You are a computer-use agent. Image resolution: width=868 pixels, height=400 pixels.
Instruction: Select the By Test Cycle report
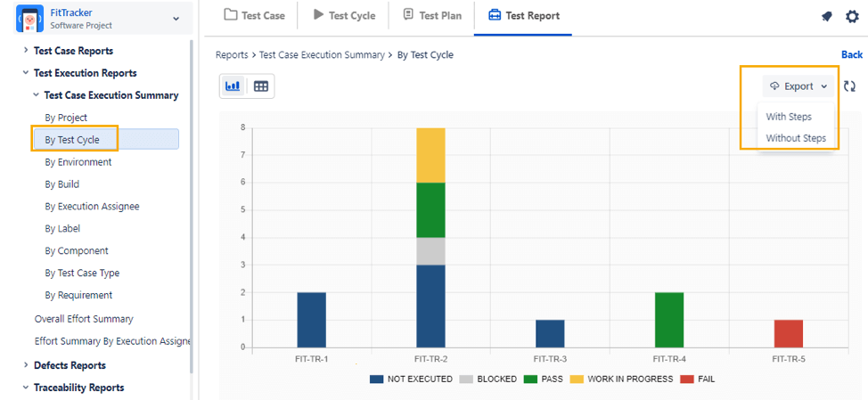pyautogui.click(x=105, y=139)
